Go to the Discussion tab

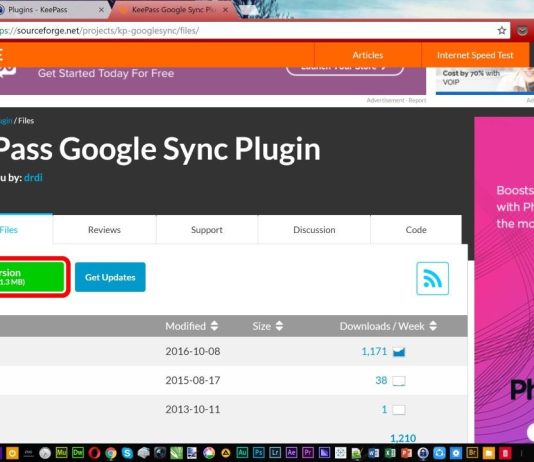coord(314,230)
